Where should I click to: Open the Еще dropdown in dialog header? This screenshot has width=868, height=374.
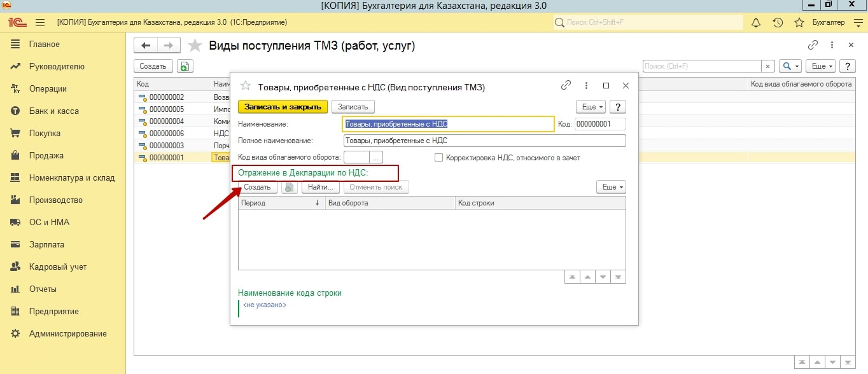pyautogui.click(x=591, y=107)
